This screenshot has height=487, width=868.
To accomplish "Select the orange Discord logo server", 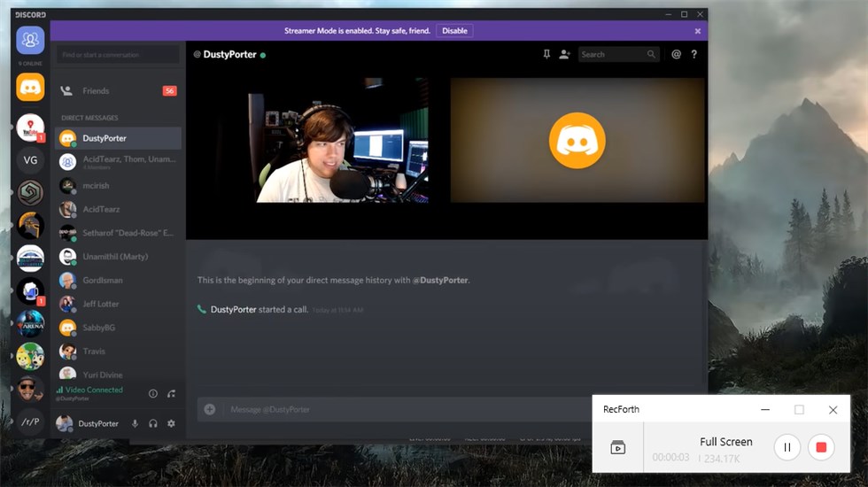I will click(x=30, y=87).
